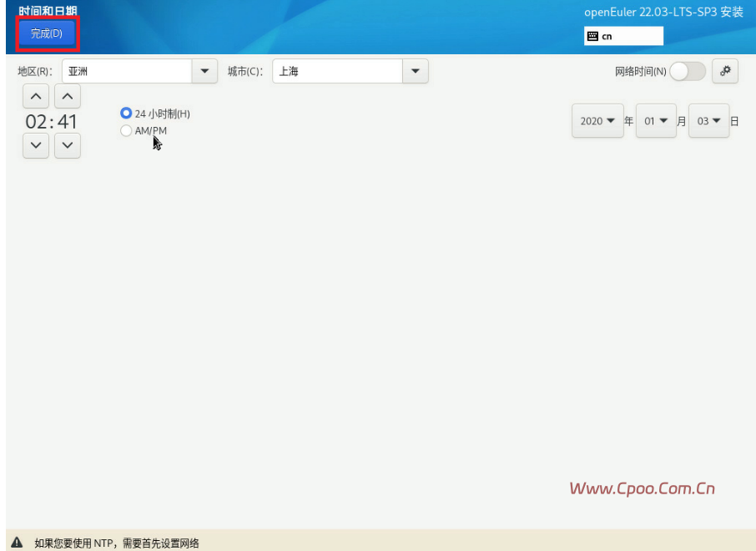Open the keyboard layout cn indicator

[623, 36]
